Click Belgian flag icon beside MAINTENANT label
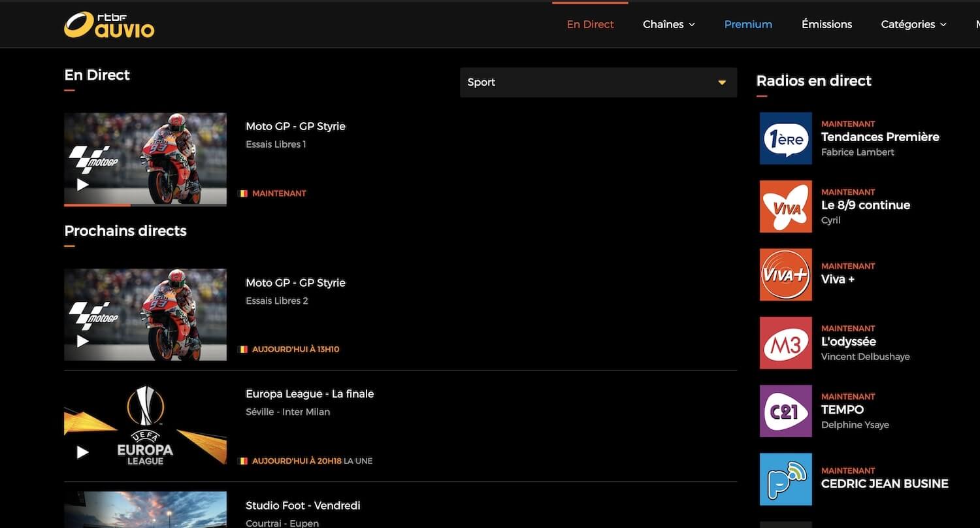The height and width of the screenshot is (528, 980). (243, 193)
